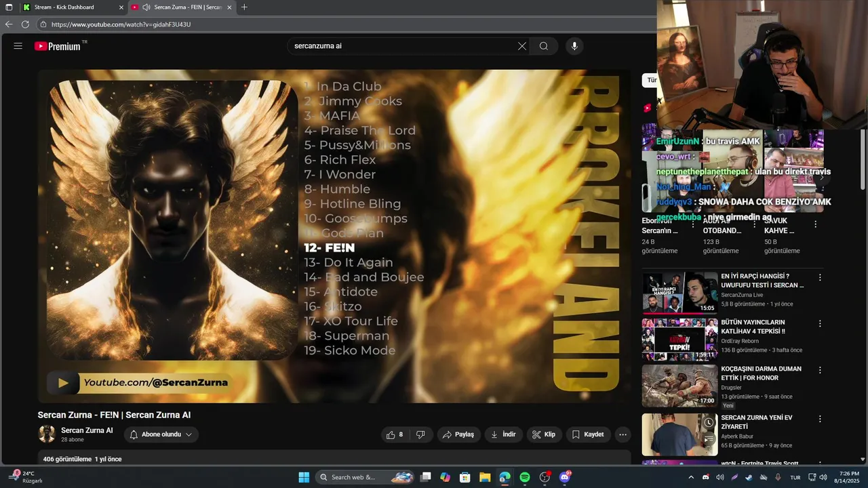Open Microsoft Edge from the taskbar
Image resolution: width=868 pixels, height=488 pixels.
[x=505, y=477]
